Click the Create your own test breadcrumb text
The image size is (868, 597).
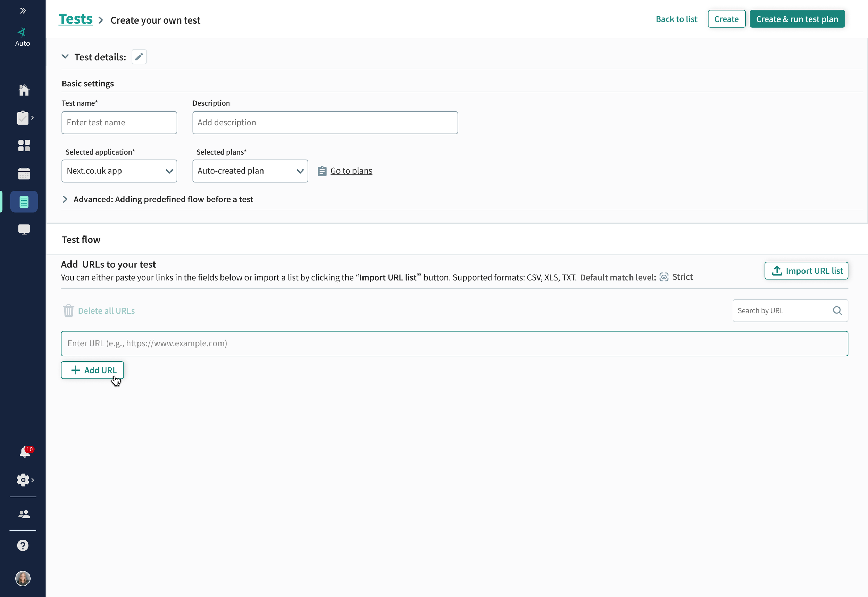(155, 20)
